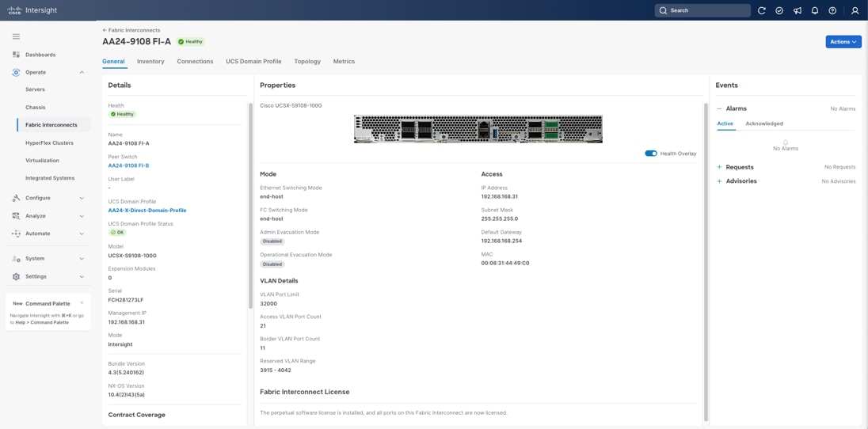Expand the System menu chevron

point(82,259)
